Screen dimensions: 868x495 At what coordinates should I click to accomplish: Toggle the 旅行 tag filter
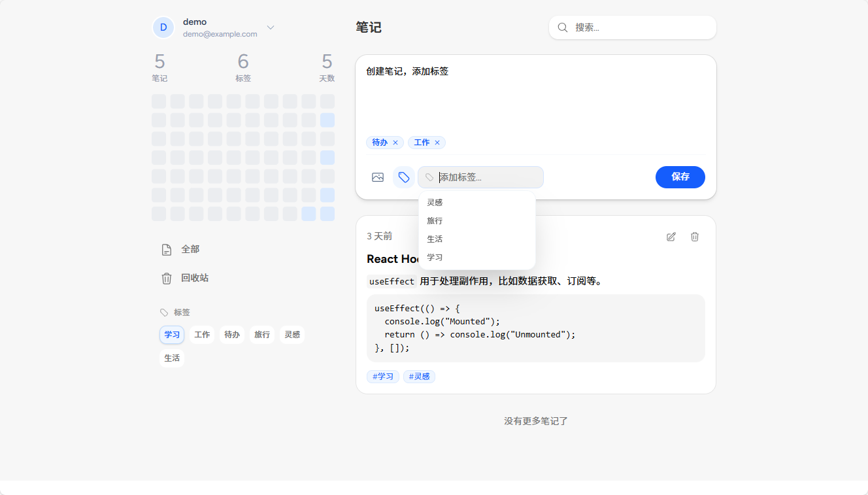pos(261,334)
